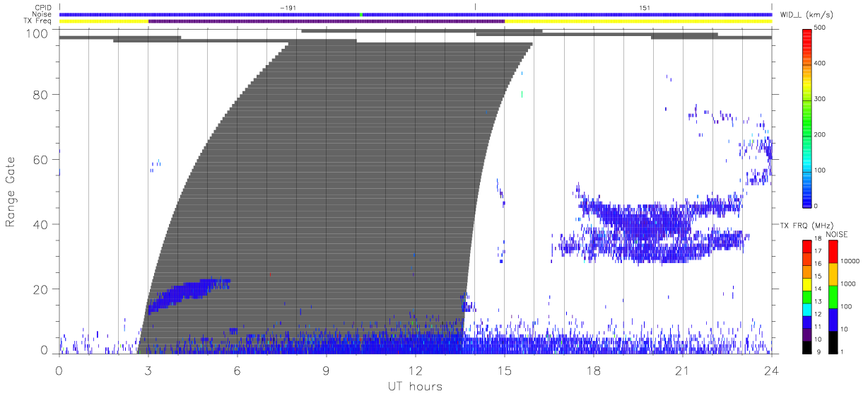The image size is (868, 401).
Task: Click the NOISE level colorbar
Action: pos(833,296)
